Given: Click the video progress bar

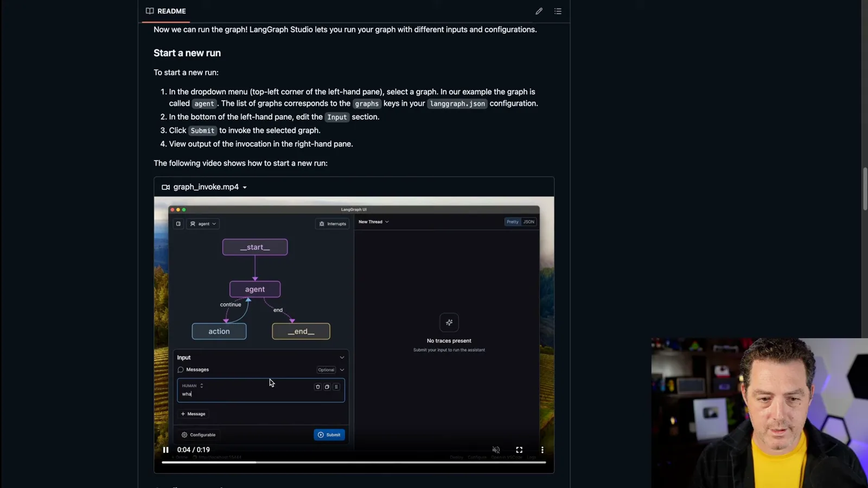Looking at the screenshot, I should 354,462.
